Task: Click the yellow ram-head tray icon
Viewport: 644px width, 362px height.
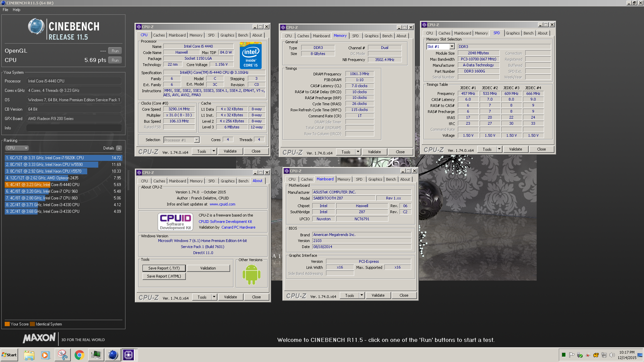Action: coord(596,355)
